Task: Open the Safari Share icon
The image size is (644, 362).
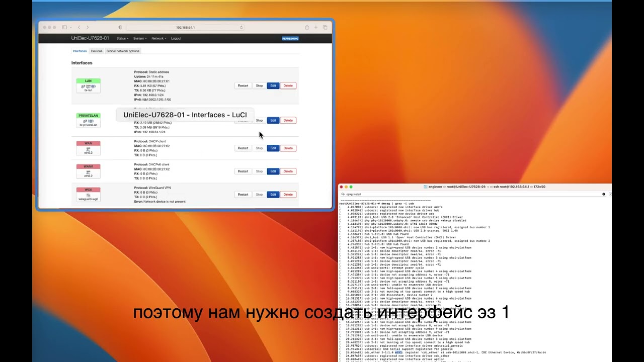Action: 307,27
